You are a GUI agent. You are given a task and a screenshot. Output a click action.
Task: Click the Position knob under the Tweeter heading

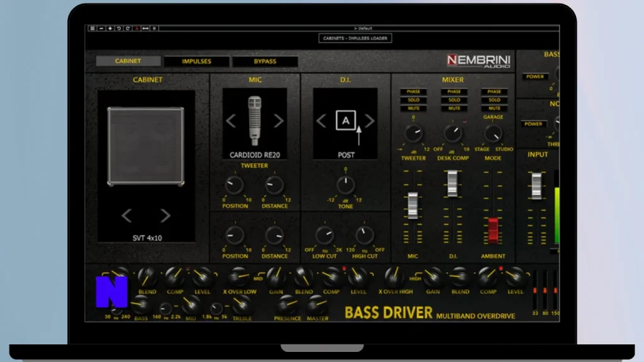[x=234, y=185]
